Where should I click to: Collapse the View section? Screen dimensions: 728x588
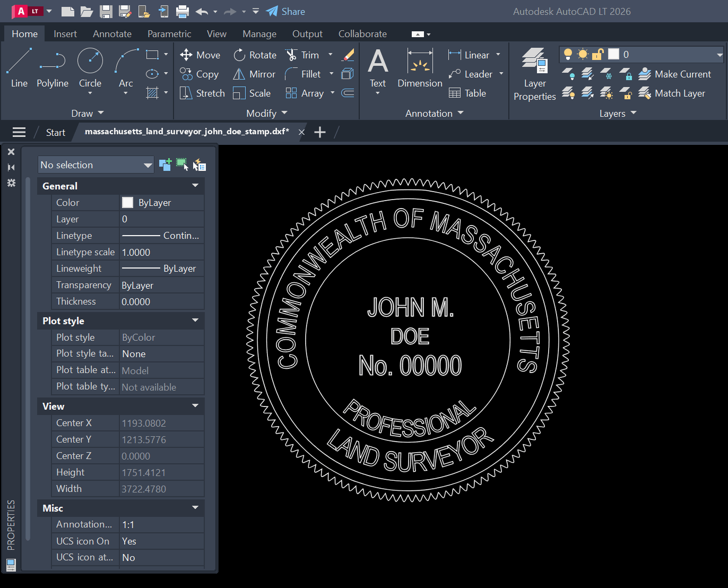tap(195, 406)
